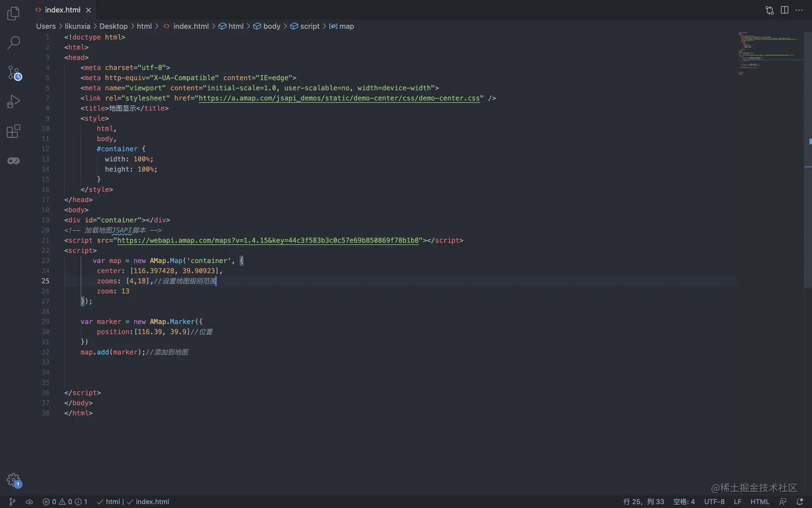Click the '<!doctype html>' line
The width and height of the screenshot is (812, 508).
pyautogui.click(x=95, y=37)
